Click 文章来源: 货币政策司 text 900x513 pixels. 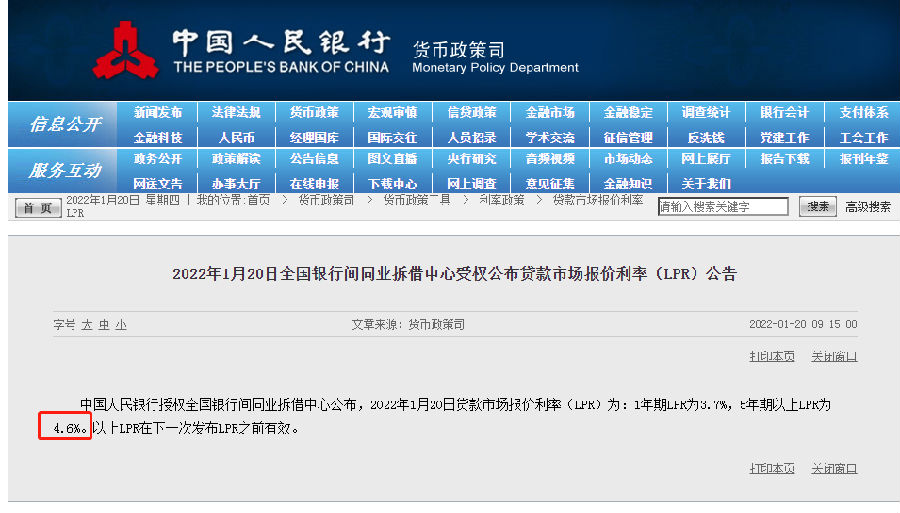pyautogui.click(x=408, y=325)
